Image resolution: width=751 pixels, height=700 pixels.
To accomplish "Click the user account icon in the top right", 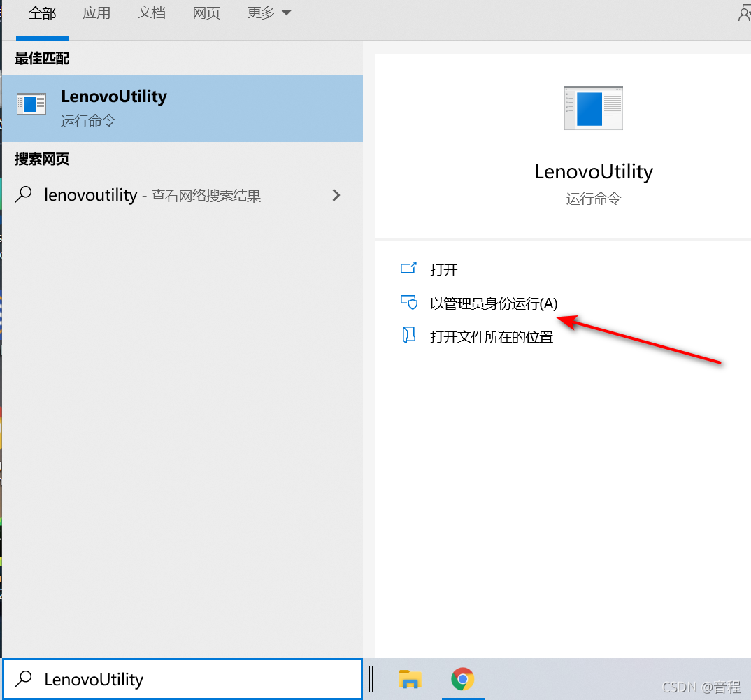I will (744, 13).
